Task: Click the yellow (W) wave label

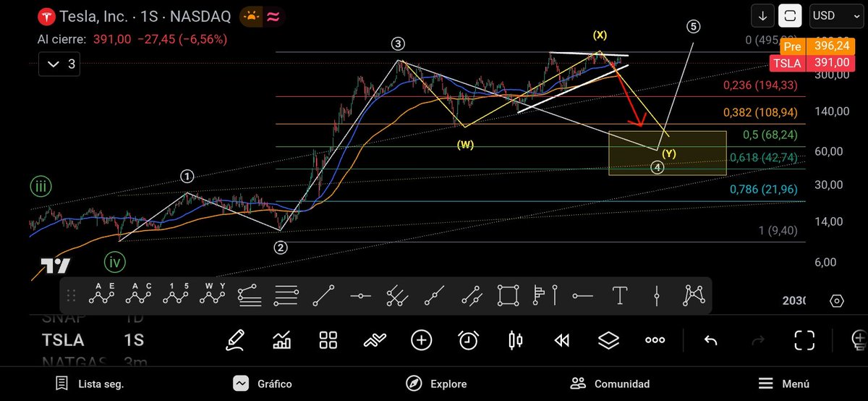Action: point(465,145)
